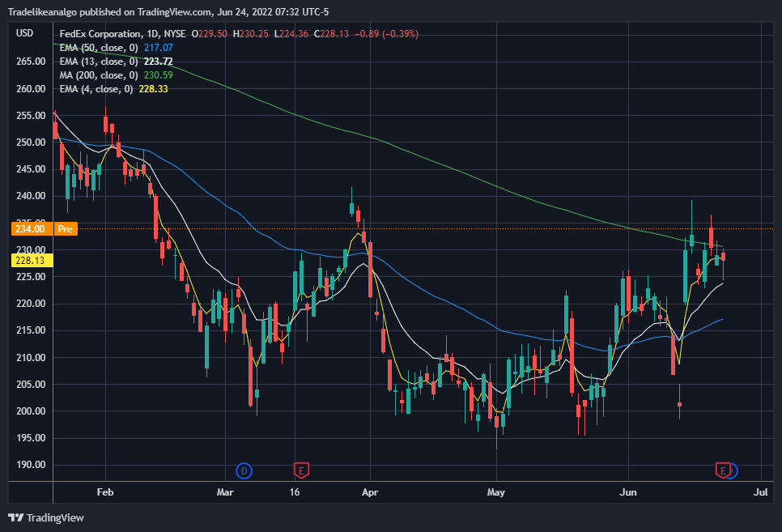Click the 240.00 price axis label
This screenshot has width=782, height=532.
(x=31, y=196)
